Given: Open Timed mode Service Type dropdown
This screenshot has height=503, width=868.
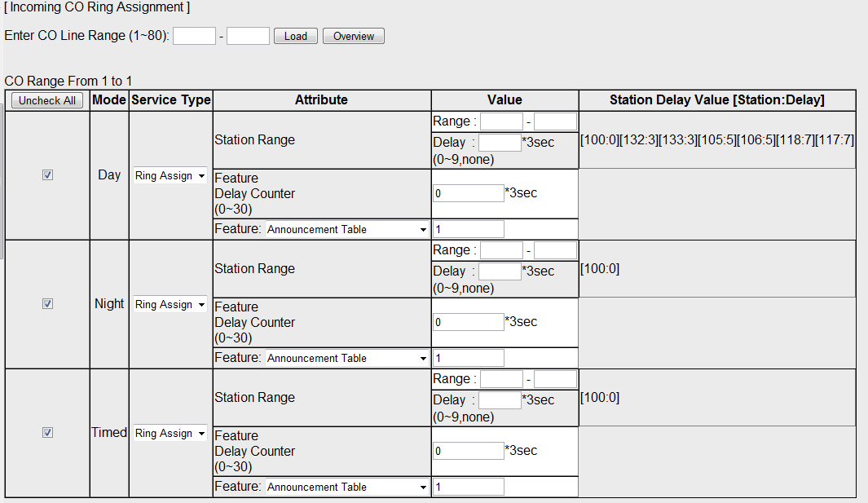Looking at the screenshot, I should click(170, 434).
